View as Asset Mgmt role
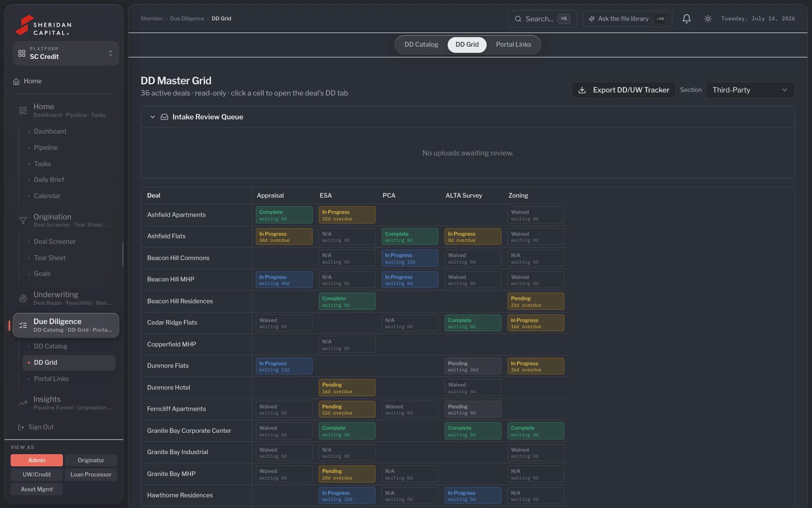The width and height of the screenshot is (812, 508). (x=37, y=489)
